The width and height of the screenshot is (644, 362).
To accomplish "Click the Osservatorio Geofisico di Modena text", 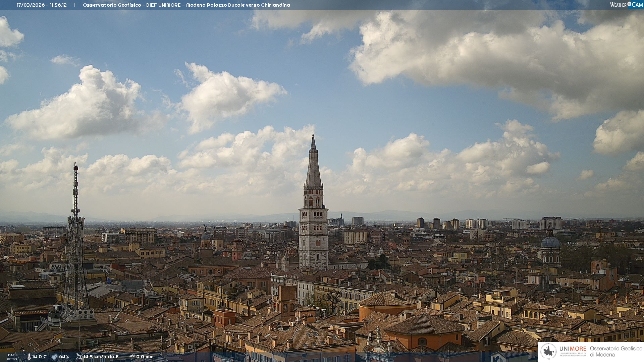I will pos(616,351).
